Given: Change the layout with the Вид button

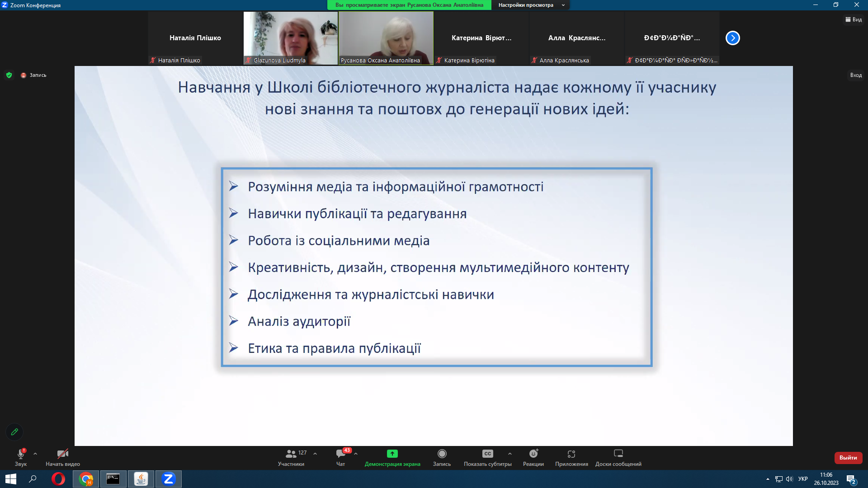Looking at the screenshot, I should [854, 19].
